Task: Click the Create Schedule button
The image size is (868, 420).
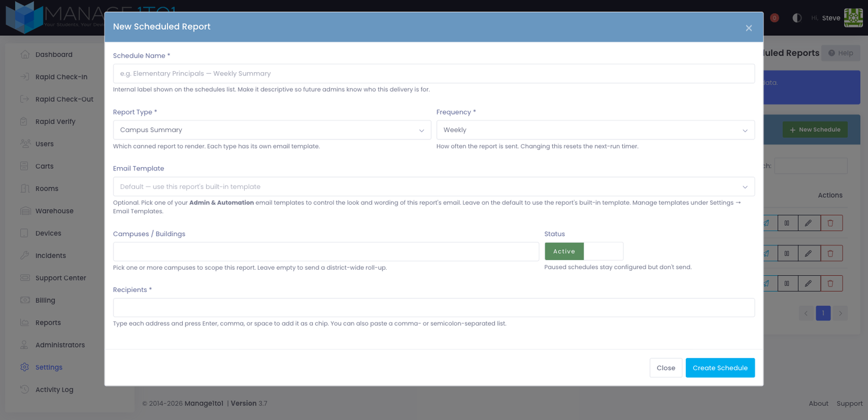Action: (720, 368)
